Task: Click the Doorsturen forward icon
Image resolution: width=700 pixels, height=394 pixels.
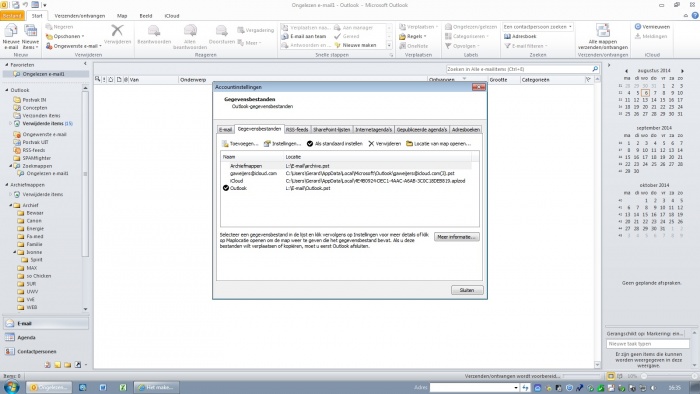Action: (221, 34)
